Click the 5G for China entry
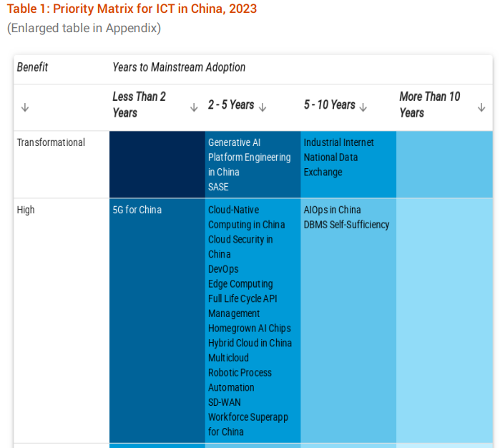Screen dimensions: 500x448 tap(137, 210)
